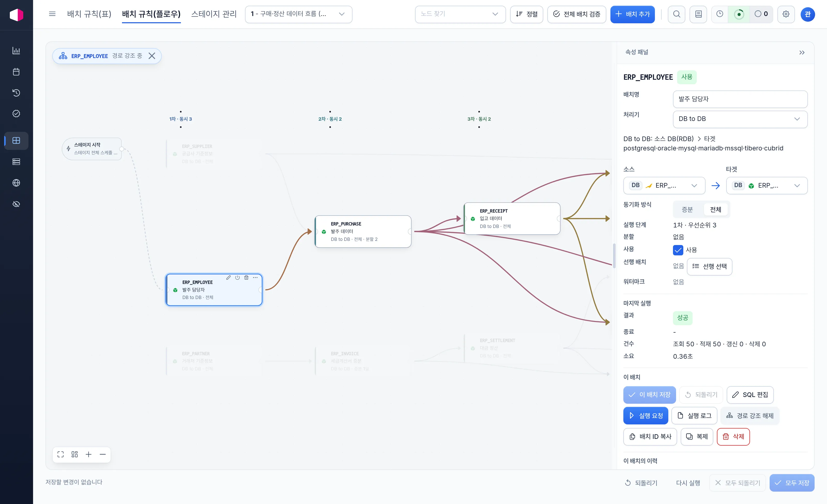Click the clock icon in toolbar
The width and height of the screenshot is (827, 504).
pyautogui.click(x=719, y=14)
